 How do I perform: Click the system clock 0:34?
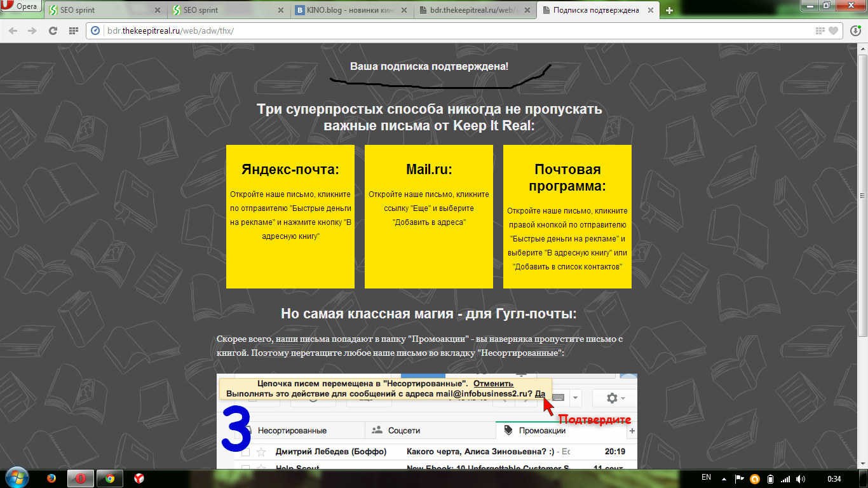point(834,478)
